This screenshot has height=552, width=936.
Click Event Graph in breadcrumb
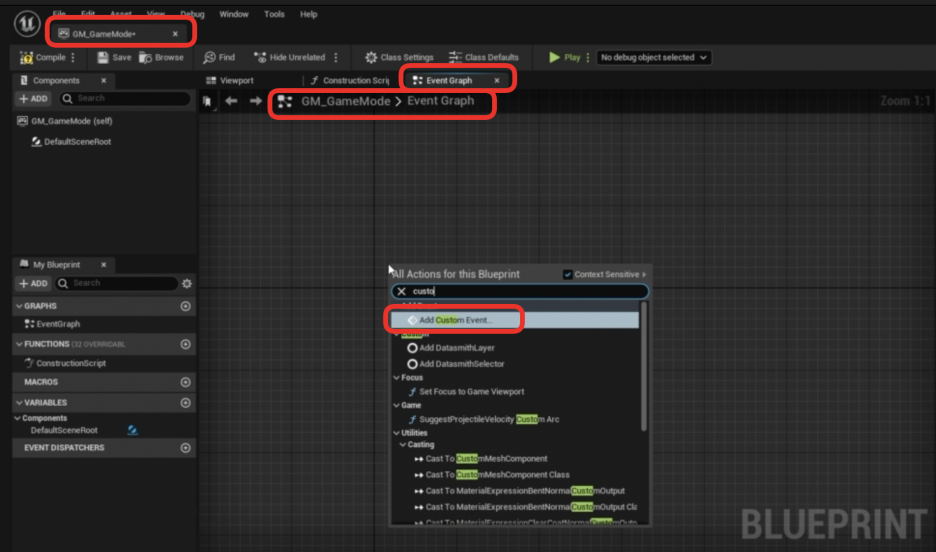pyautogui.click(x=441, y=101)
